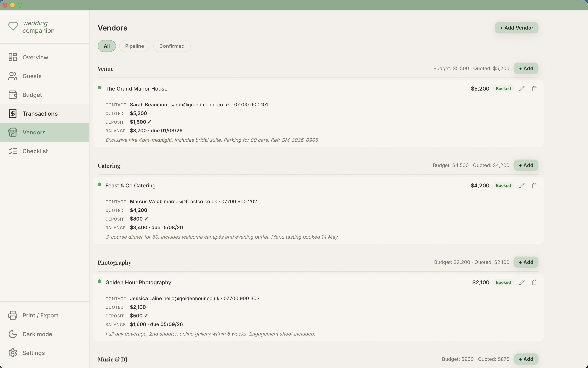Email Sarah Beaumont via sarah@grandmanor.co.uk link
588x368 pixels.
[200, 104]
